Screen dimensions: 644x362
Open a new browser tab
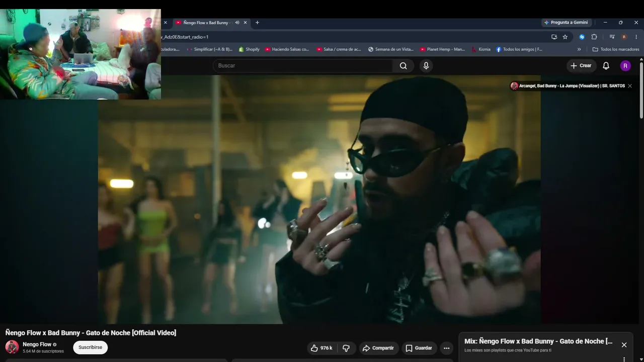[x=257, y=23]
